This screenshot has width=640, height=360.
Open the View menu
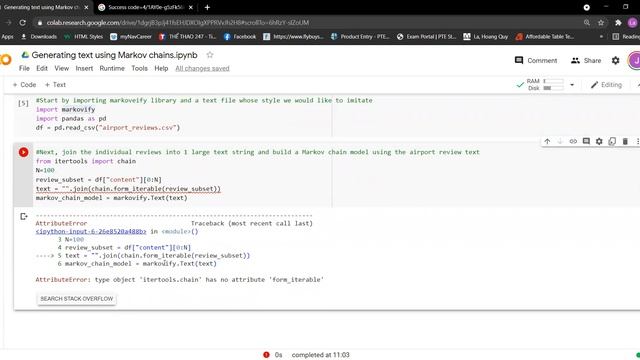coord(62,68)
